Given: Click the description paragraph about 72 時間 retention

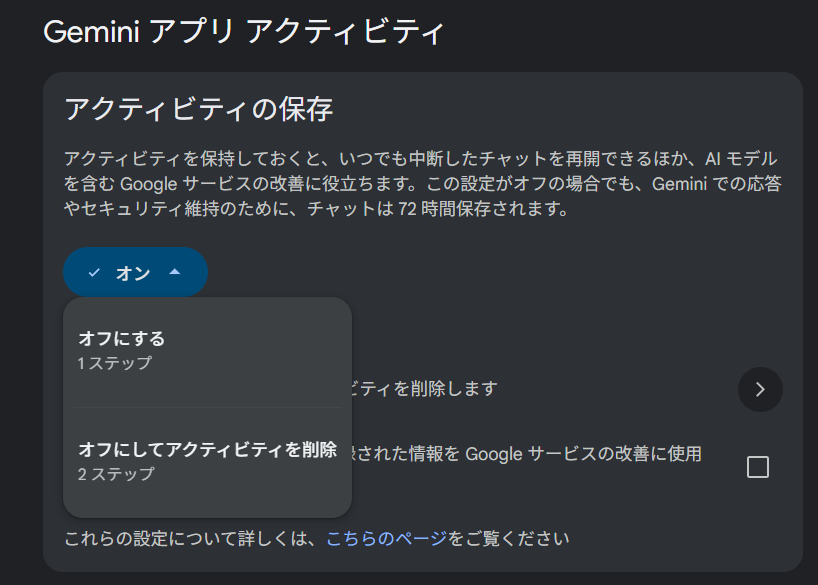Looking at the screenshot, I should click(420, 185).
